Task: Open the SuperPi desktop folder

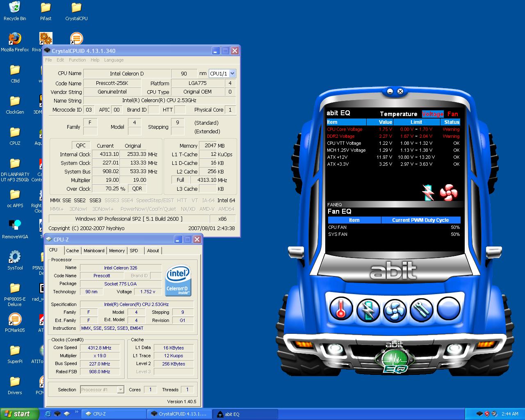Action: click(x=15, y=354)
